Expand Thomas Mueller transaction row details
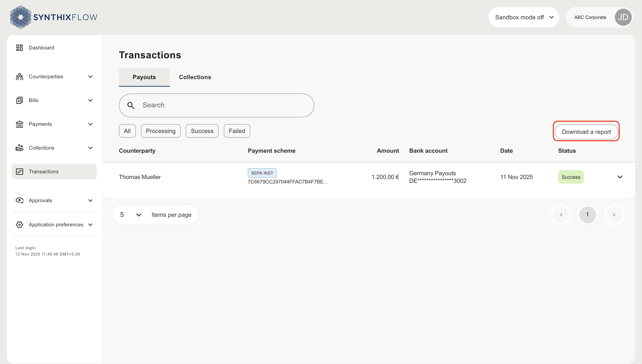Viewport: 642px width, 364px height. [620, 177]
